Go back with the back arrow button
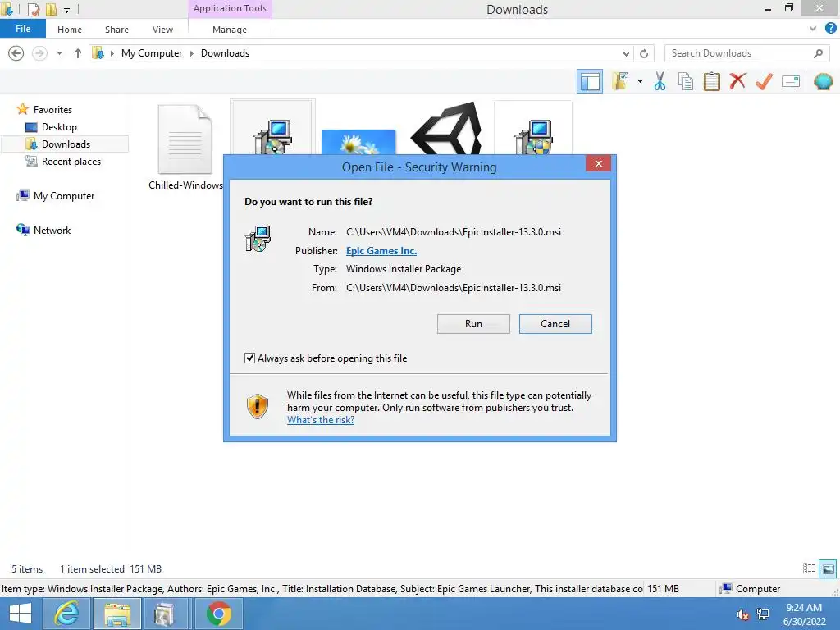The width and height of the screenshot is (840, 630). click(16, 53)
